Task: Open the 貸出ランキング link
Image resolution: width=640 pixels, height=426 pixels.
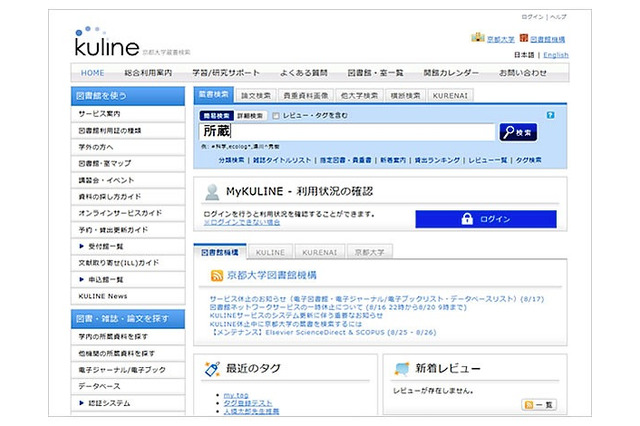Action: point(437,160)
